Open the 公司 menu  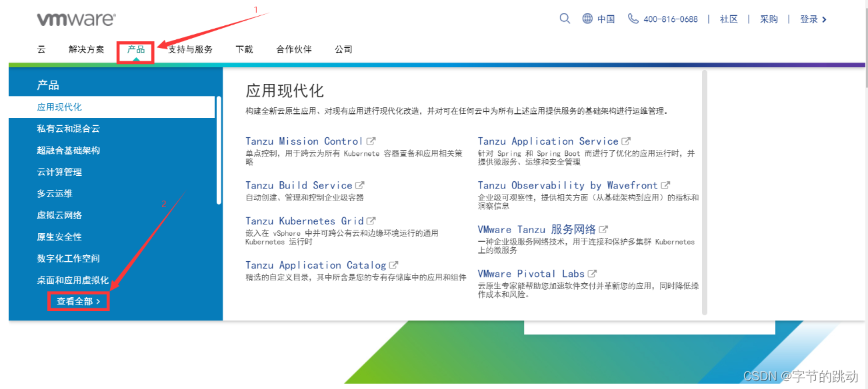click(x=343, y=49)
